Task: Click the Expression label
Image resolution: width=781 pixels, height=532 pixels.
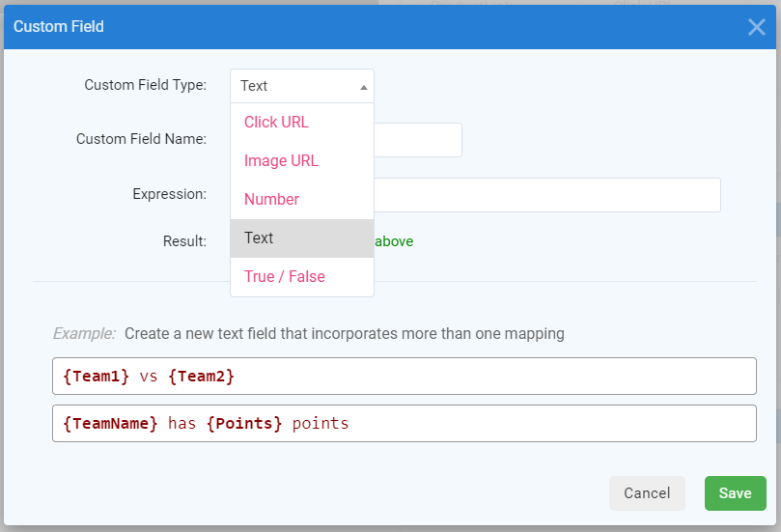Action: coord(170,194)
